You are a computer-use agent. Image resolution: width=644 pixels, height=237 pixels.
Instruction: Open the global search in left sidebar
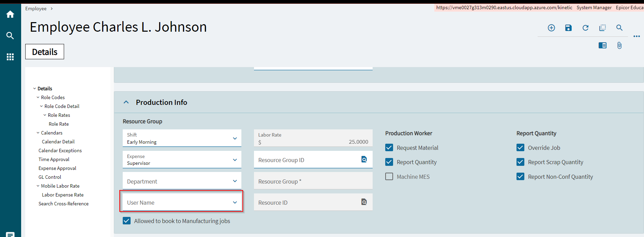click(10, 35)
